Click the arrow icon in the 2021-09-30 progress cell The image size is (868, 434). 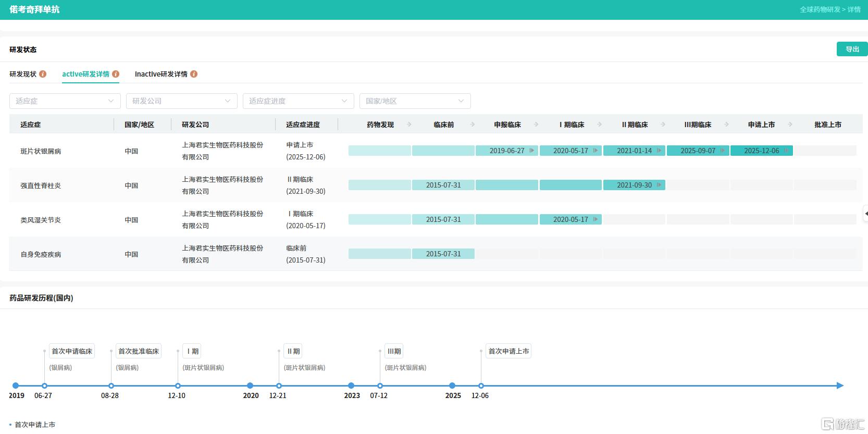coord(659,185)
